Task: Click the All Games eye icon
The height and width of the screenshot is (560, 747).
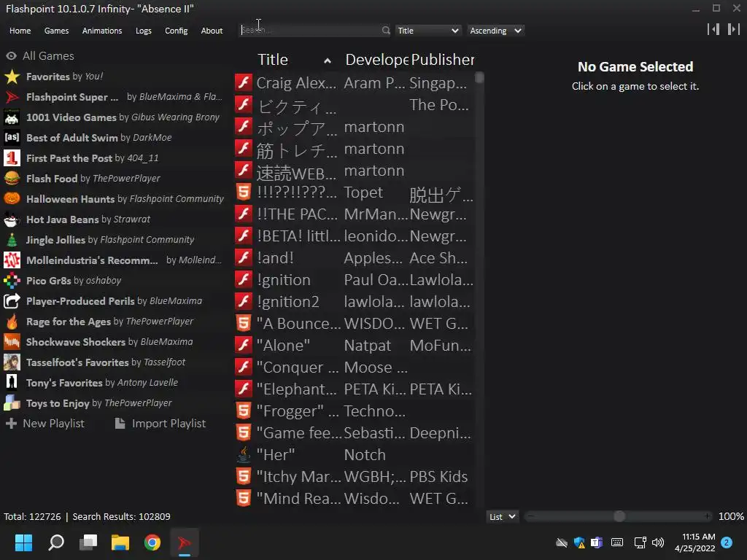Action: click(11, 56)
